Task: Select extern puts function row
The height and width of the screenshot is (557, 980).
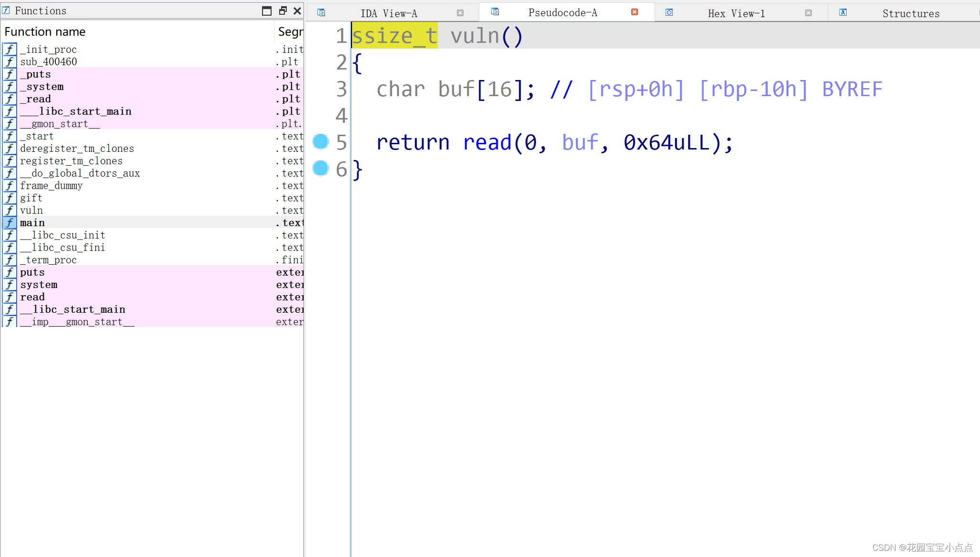Action: pos(152,272)
